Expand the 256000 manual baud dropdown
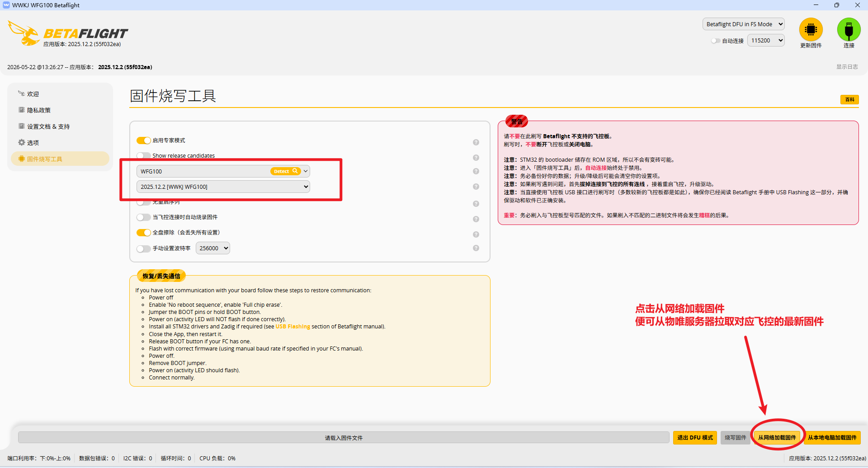The width and height of the screenshot is (868, 468). click(213, 248)
